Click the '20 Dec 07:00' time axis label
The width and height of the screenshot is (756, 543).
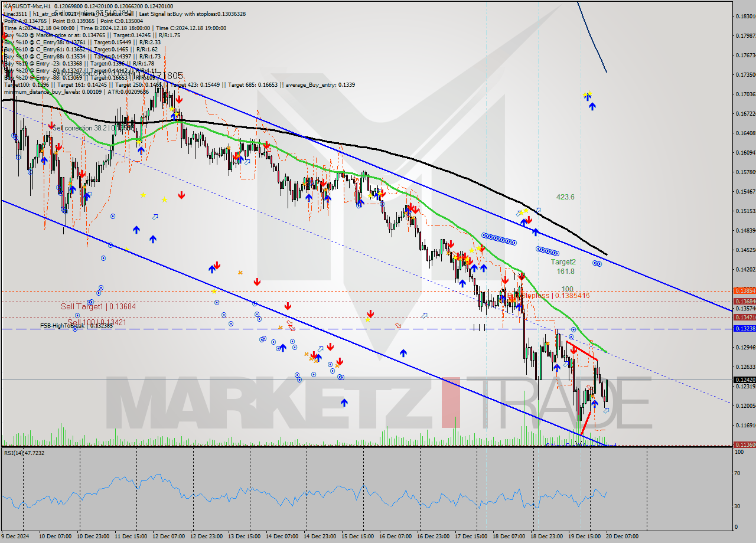pos(623,537)
